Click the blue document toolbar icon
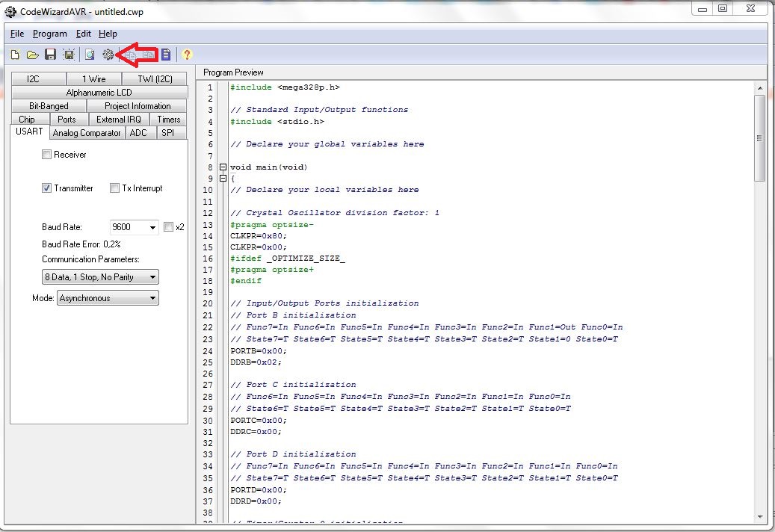The height and width of the screenshot is (532, 775). (x=166, y=55)
